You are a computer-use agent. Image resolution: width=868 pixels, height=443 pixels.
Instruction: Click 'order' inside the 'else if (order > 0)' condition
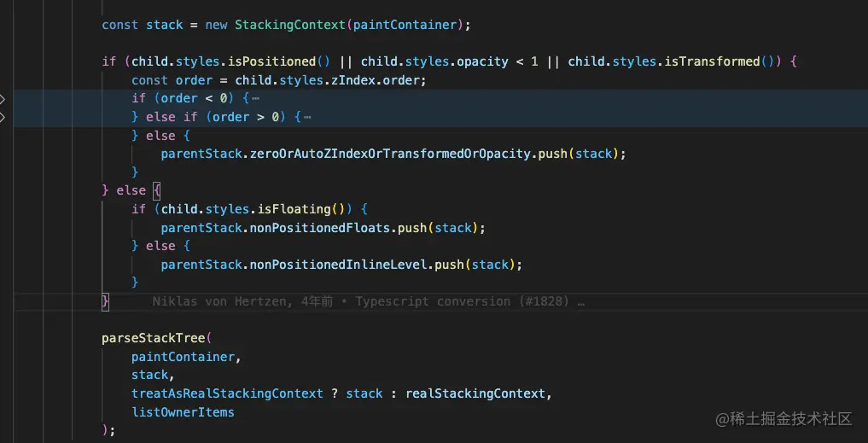click(230, 117)
